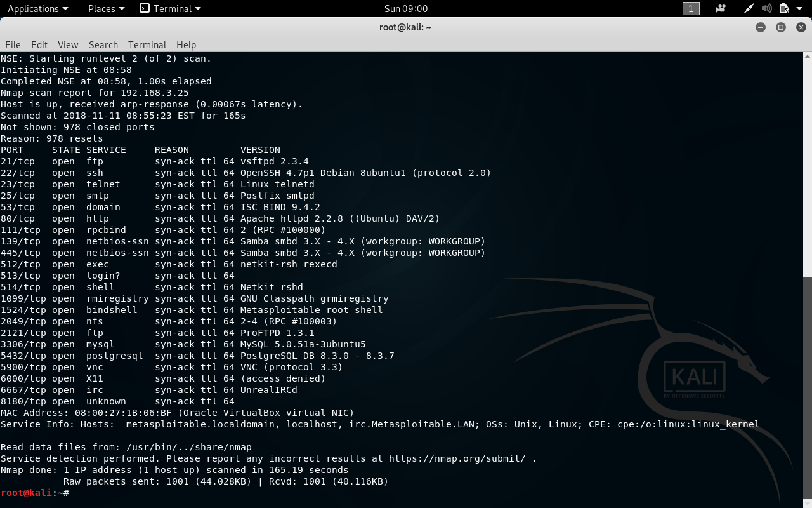This screenshot has width=812, height=508.
Task: Click the 2049/tcp nfs line
Action: click(x=169, y=321)
